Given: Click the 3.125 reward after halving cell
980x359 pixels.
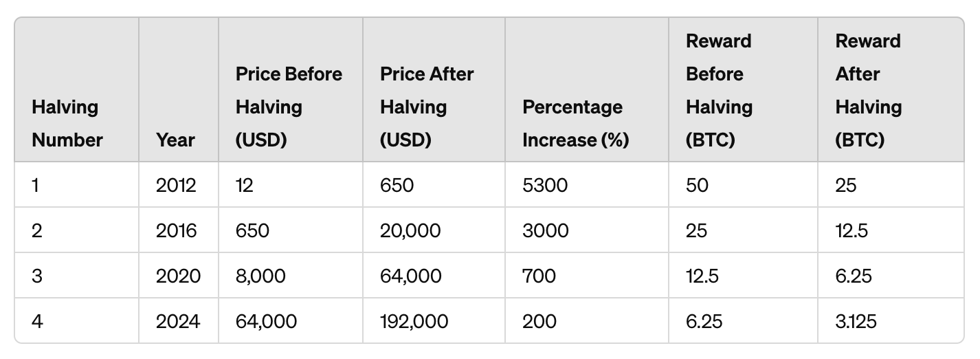Looking at the screenshot, I should click(856, 321).
